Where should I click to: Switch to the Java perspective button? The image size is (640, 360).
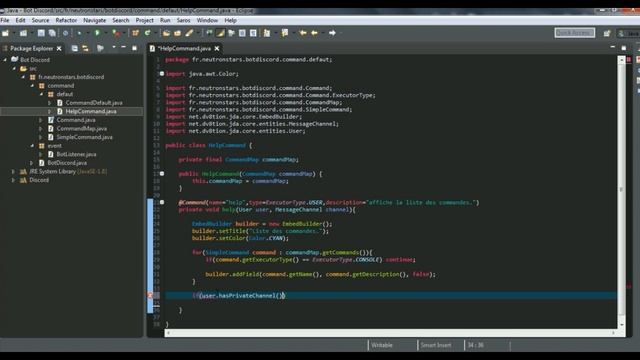click(x=629, y=33)
